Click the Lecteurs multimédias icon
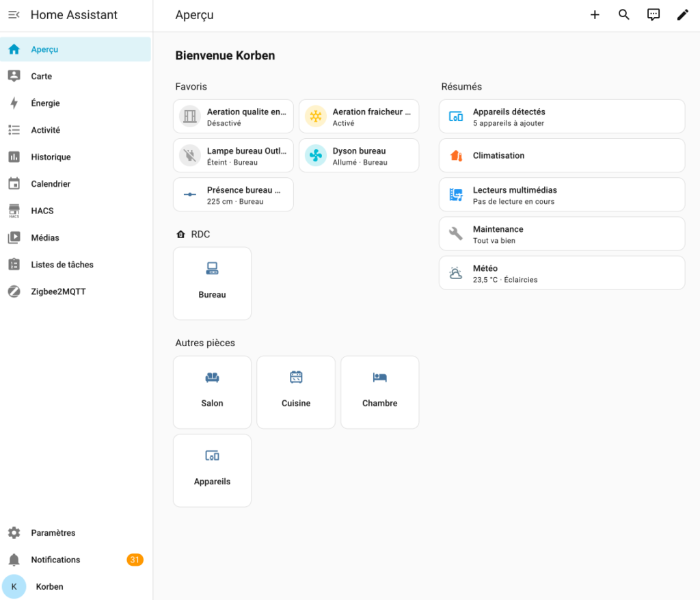The image size is (700, 600). coord(456,195)
